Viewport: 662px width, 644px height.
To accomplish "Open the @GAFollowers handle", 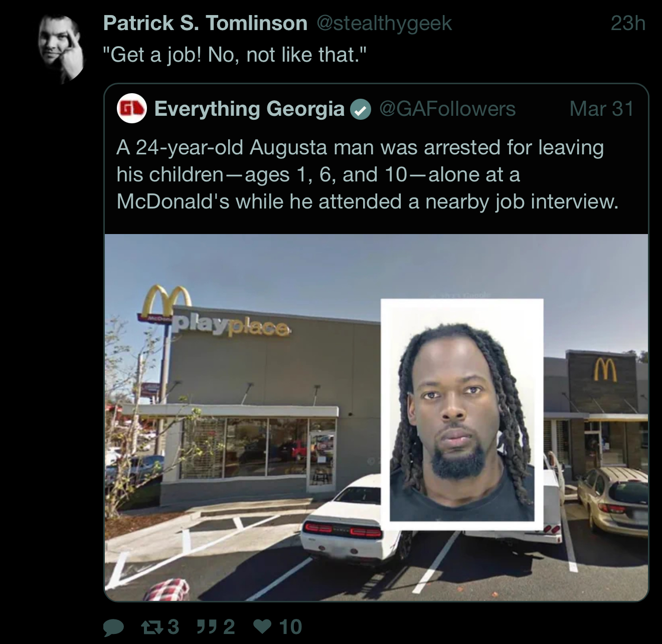I will click(447, 109).
